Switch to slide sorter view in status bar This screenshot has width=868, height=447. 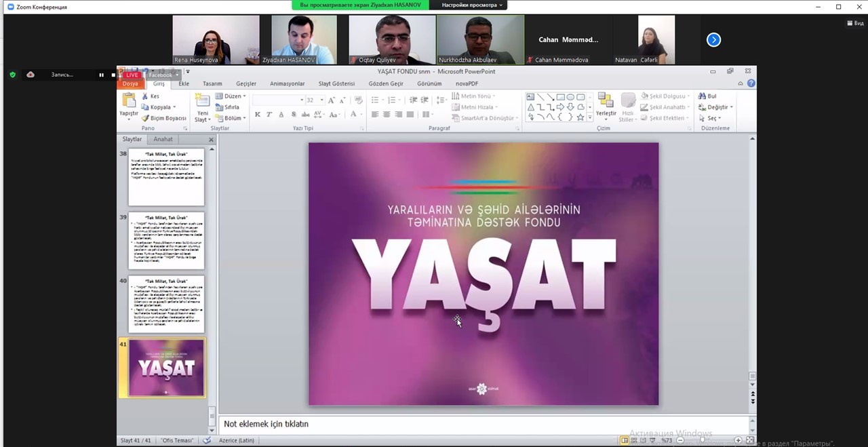[634, 440]
